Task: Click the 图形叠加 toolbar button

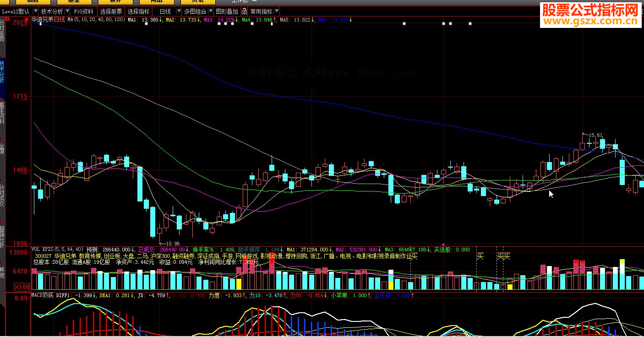Action: (227, 11)
